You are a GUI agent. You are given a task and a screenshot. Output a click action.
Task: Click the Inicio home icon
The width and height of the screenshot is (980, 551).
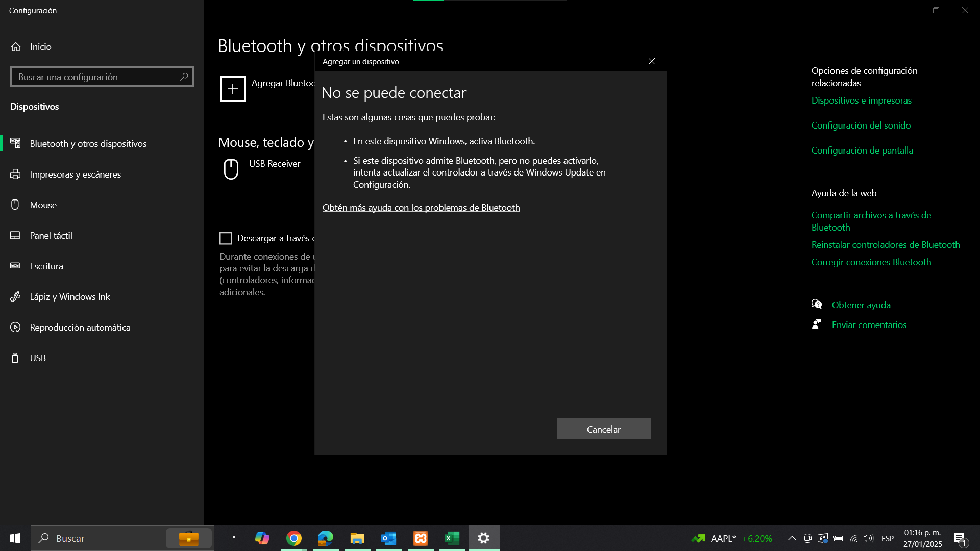[16, 47]
